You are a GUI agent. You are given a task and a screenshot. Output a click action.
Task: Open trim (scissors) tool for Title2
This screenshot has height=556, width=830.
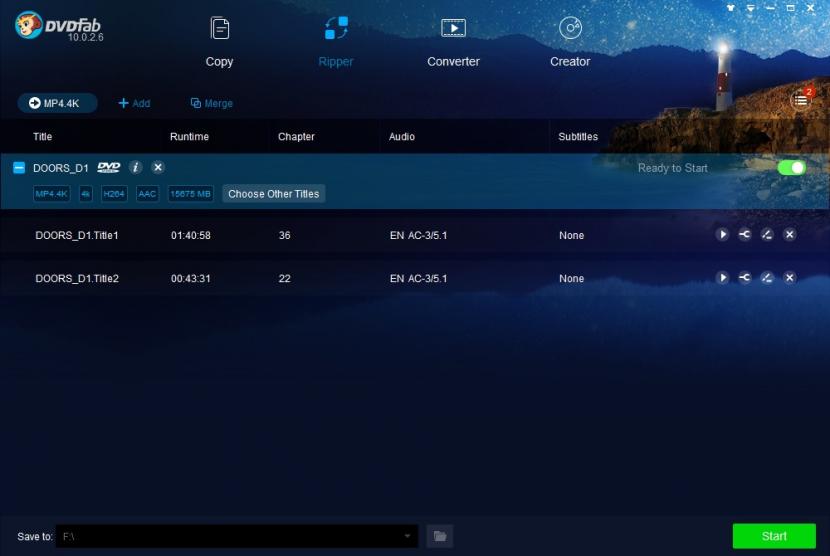pos(745,278)
